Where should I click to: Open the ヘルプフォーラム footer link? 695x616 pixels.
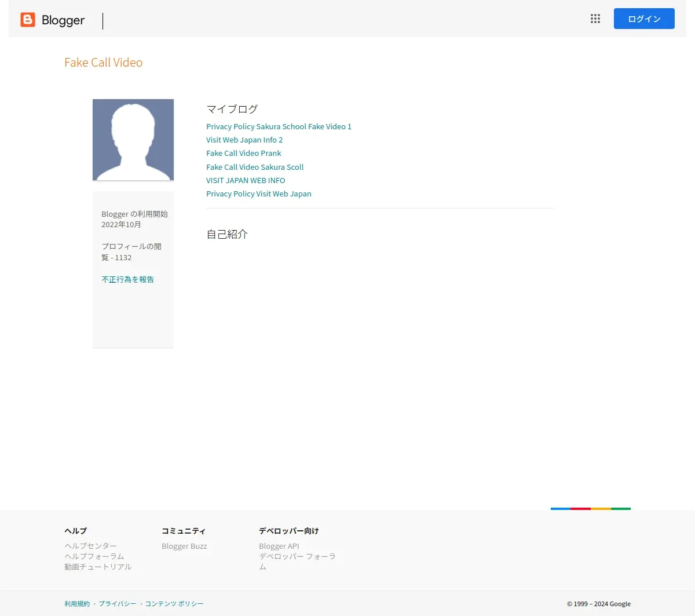pyautogui.click(x=94, y=556)
